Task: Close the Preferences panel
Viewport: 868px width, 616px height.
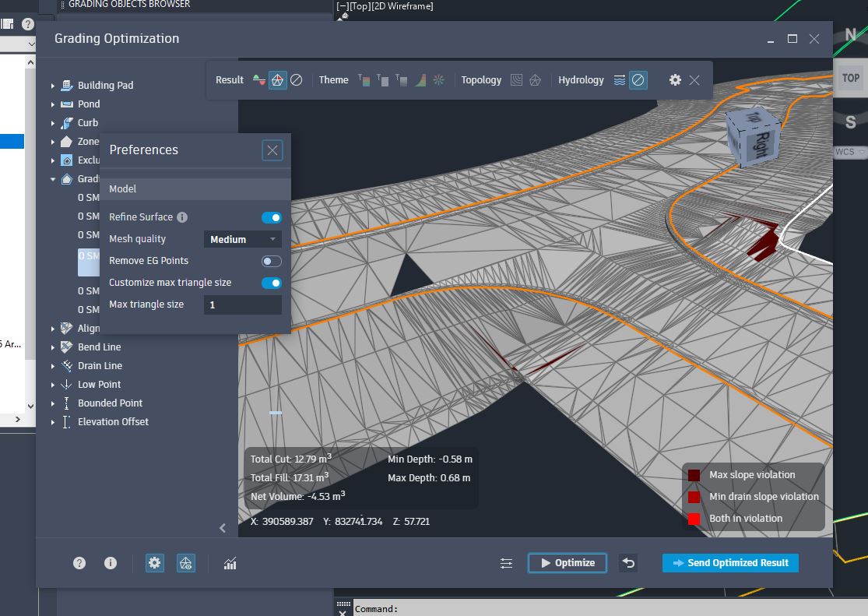Action: tap(272, 150)
